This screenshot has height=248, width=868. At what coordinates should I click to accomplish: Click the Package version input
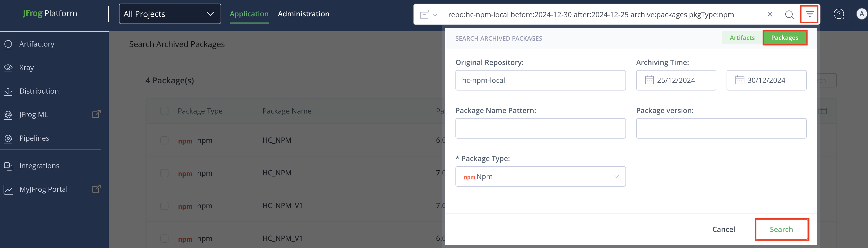coord(721,128)
